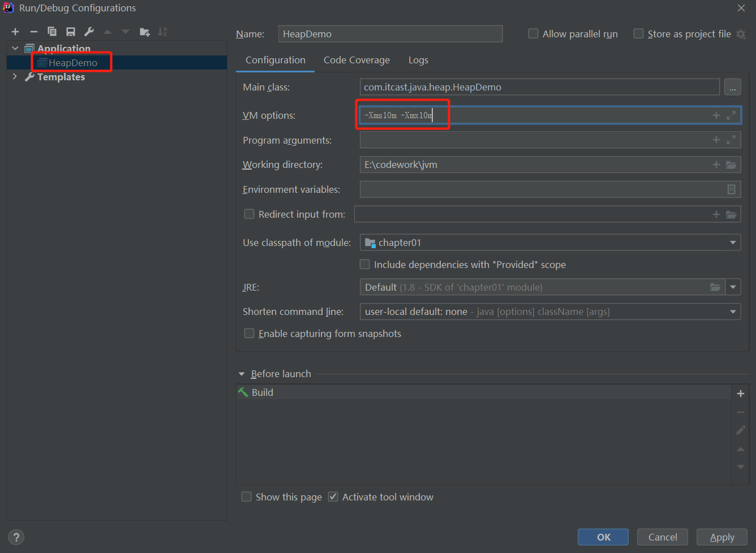Screen dimensions: 756x553
Task: Browse for the working directory folder
Action: pos(731,165)
